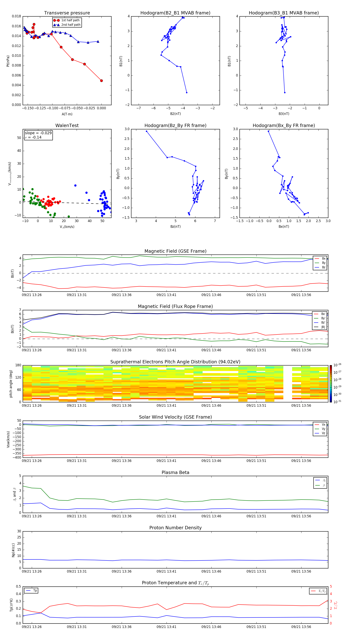
Task: Click the 'B2(nT)' x-axis label
Action: pos(175,114)
